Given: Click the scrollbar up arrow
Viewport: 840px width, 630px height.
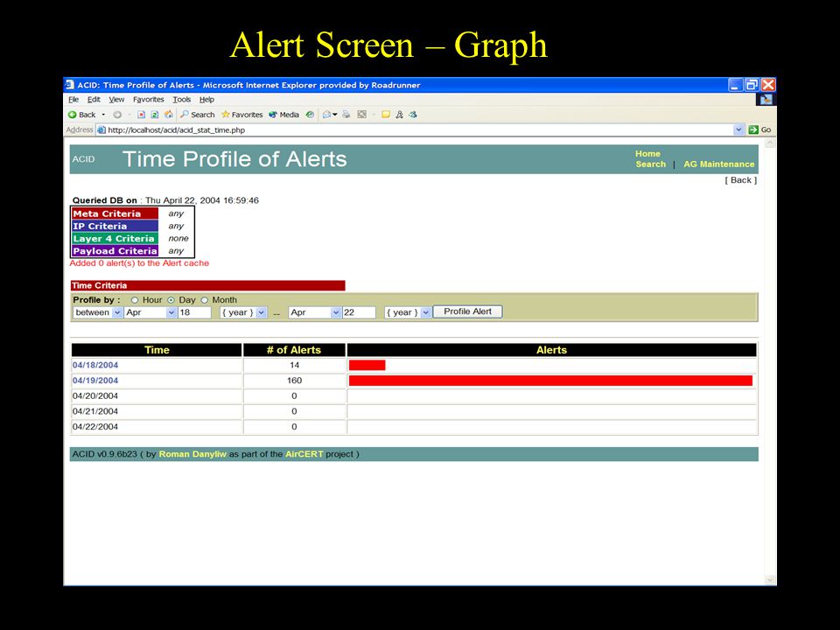Looking at the screenshot, I should (x=770, y=143).
